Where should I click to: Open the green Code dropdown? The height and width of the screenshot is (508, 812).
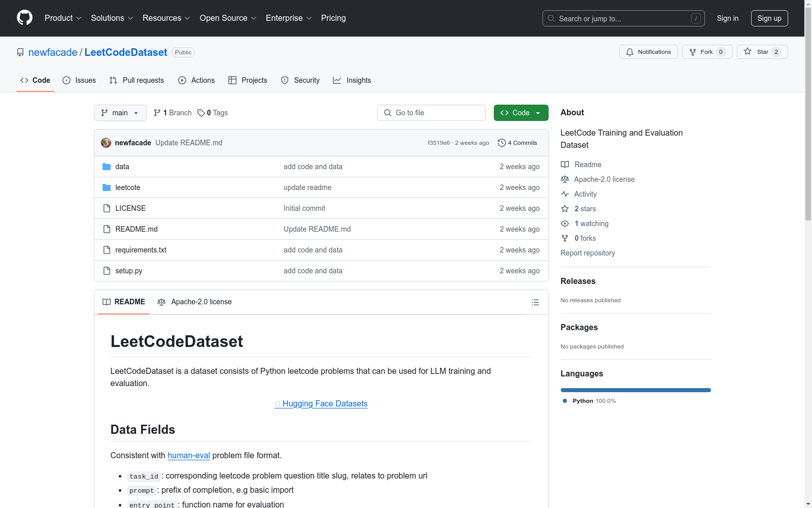(521, 113)
